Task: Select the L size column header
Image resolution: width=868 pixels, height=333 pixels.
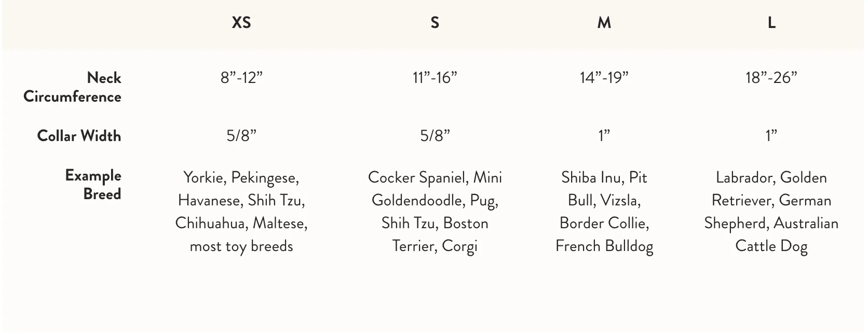Action: tap(771, 22)
